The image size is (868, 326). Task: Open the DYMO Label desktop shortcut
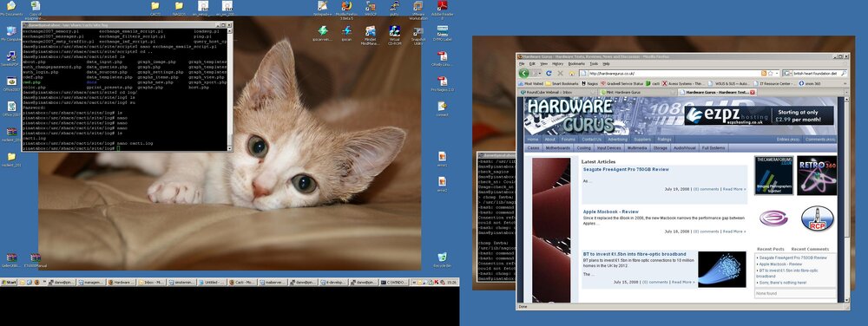click(442, 33)
